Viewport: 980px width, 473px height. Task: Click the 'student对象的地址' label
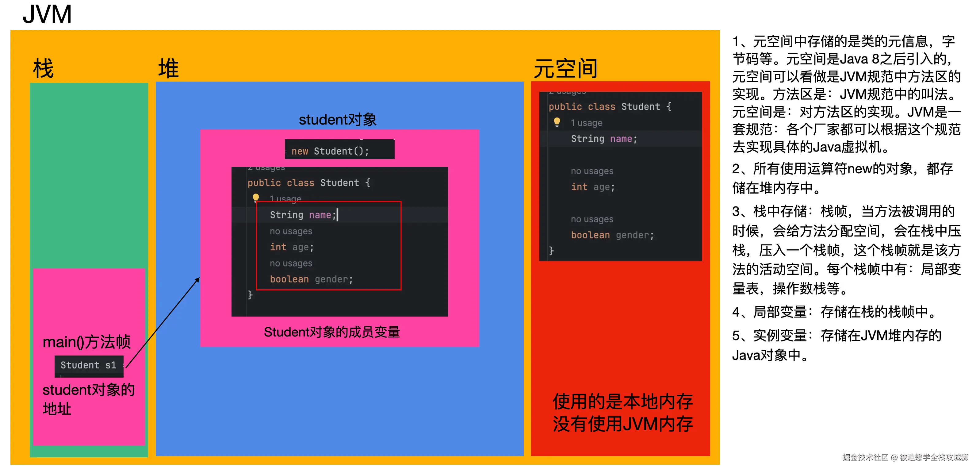click(88, 399)
